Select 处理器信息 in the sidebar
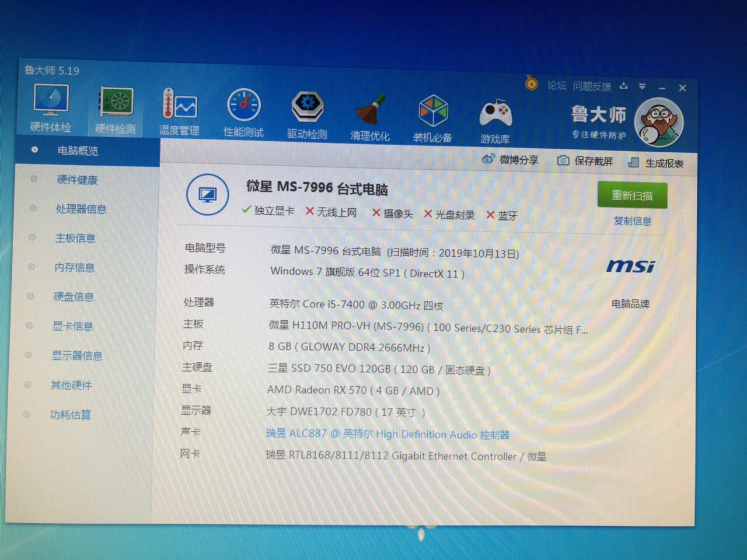747x560 pixels. 81,209
